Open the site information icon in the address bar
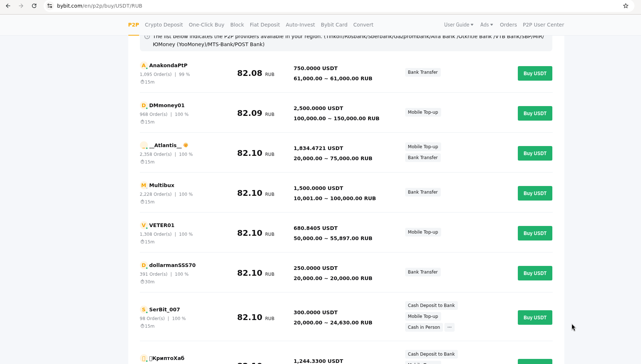The width and height of the screenshot is (641, 364). point(50,6)
